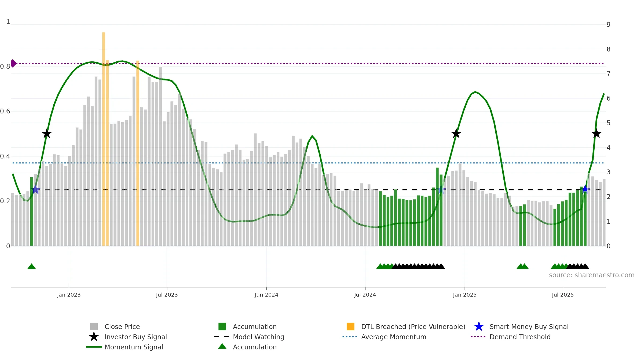
Task: Click the black Investor Buy star near Jan 2023
Action: pos(47,134)
